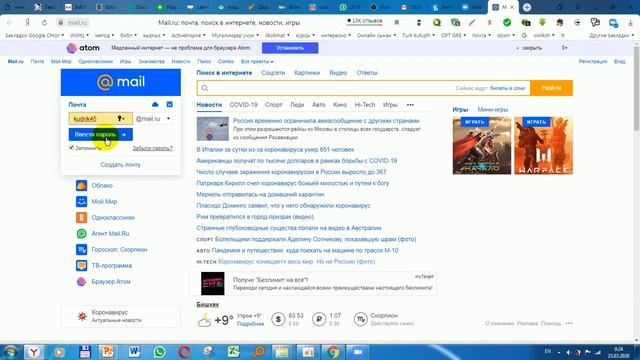Image resolution: width=640 pixels, height=360 pixels.
Task: Expand the Все проекты dropdown menu
Action: click(x=257, y=62)
